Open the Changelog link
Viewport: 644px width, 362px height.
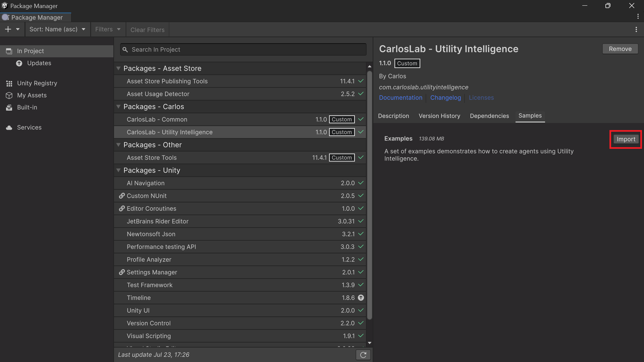[445, 98]
